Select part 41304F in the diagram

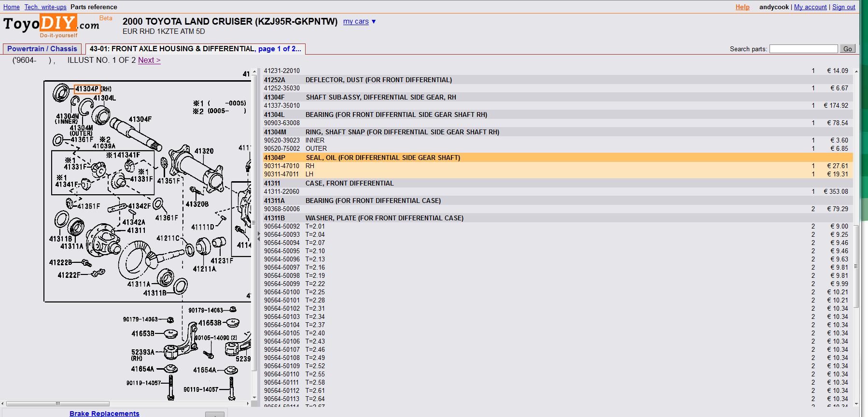coord(140,119)
